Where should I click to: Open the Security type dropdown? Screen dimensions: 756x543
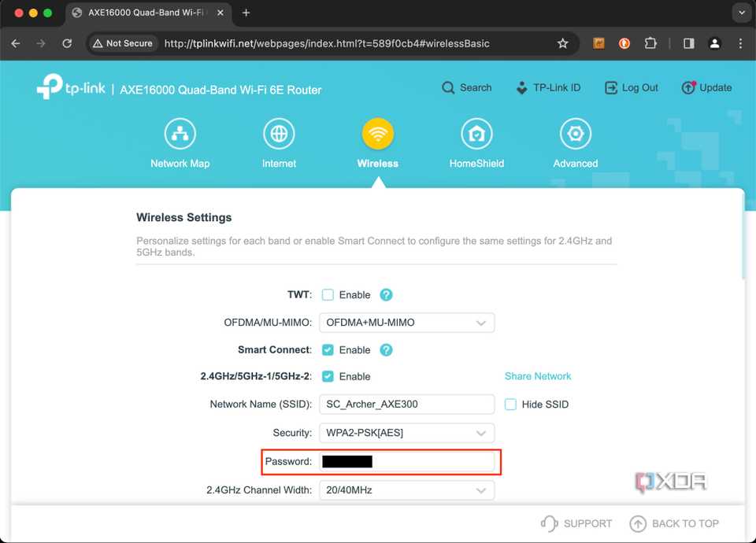tap(406, 432)
